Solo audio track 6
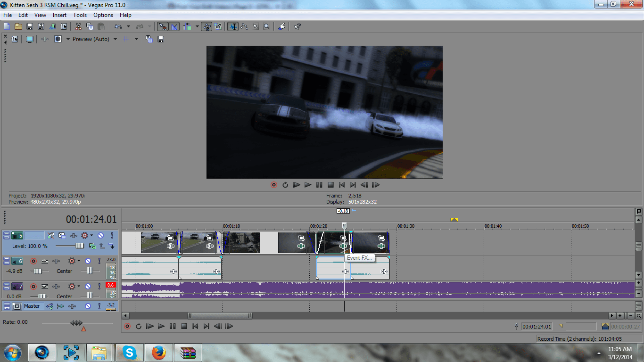This screenshot has height=362, width=644. (x=99, y=261)
